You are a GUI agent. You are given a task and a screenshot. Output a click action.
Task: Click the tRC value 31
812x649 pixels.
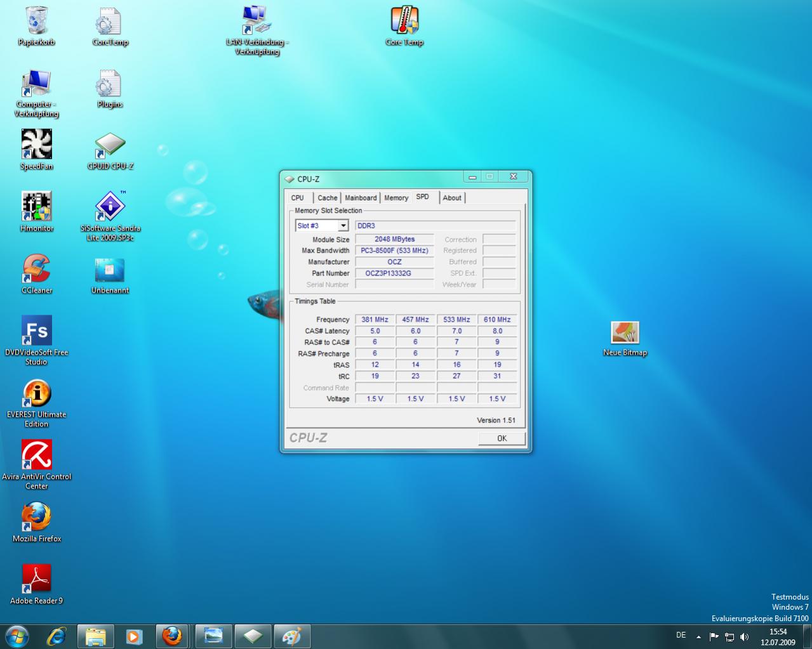coord(497,376)
